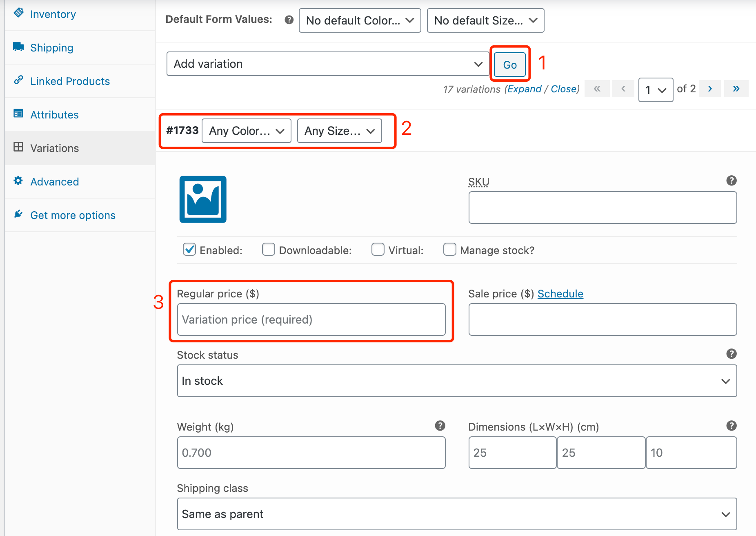Go to last variations page
756x536 pixels.
coord(736,89)
